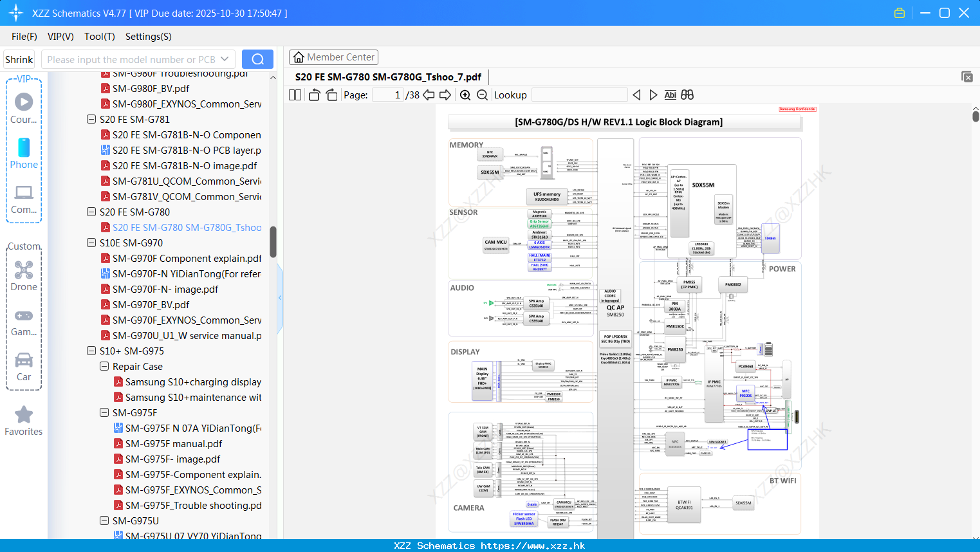
Task: Open the VIP(V) menu
Action: tap(60, 37)
